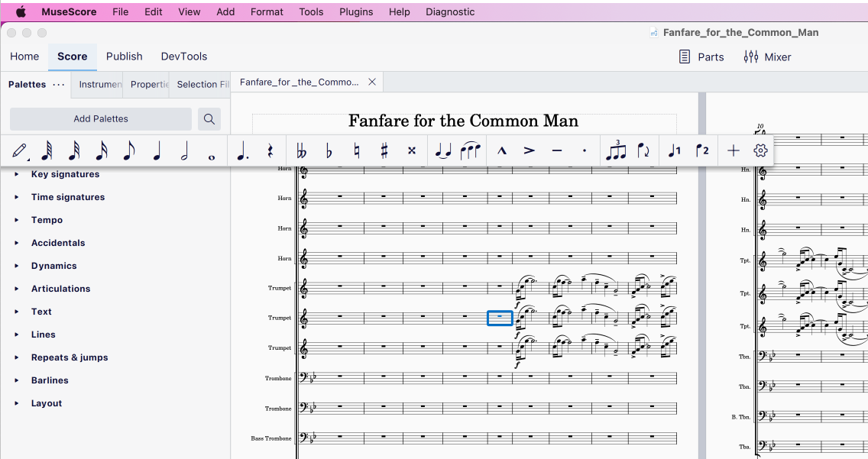Apply natural accidental

(357, 150)
